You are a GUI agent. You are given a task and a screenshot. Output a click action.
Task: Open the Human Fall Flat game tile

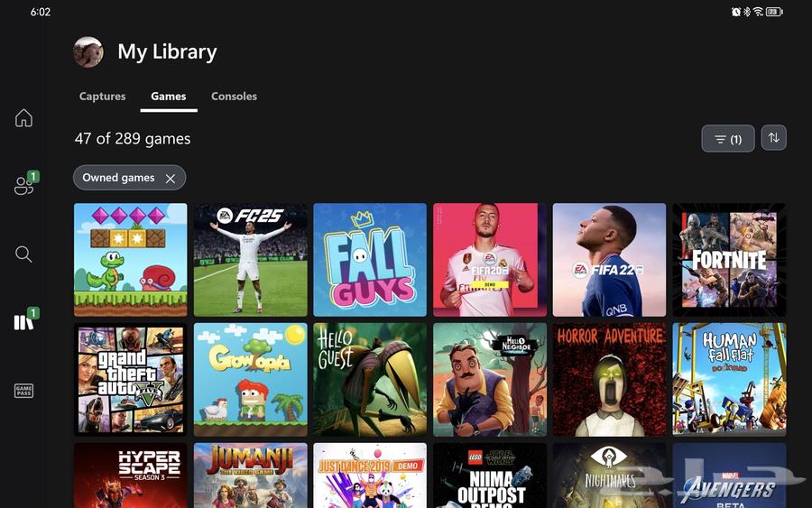[729, 380]
